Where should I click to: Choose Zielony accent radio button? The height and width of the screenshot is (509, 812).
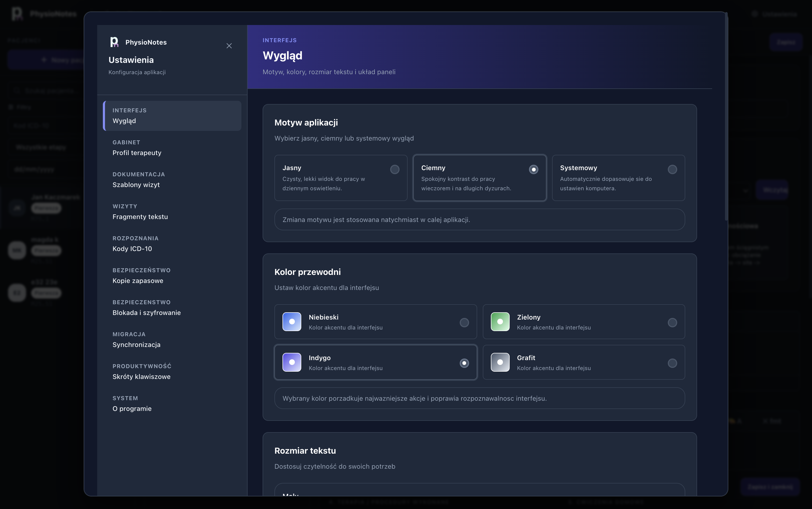672,322
